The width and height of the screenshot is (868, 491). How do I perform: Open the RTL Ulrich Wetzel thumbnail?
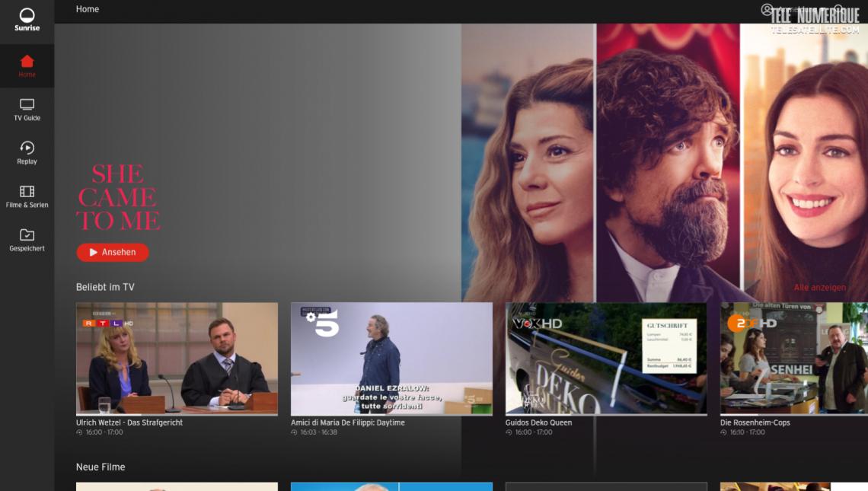tap(177, 359)
